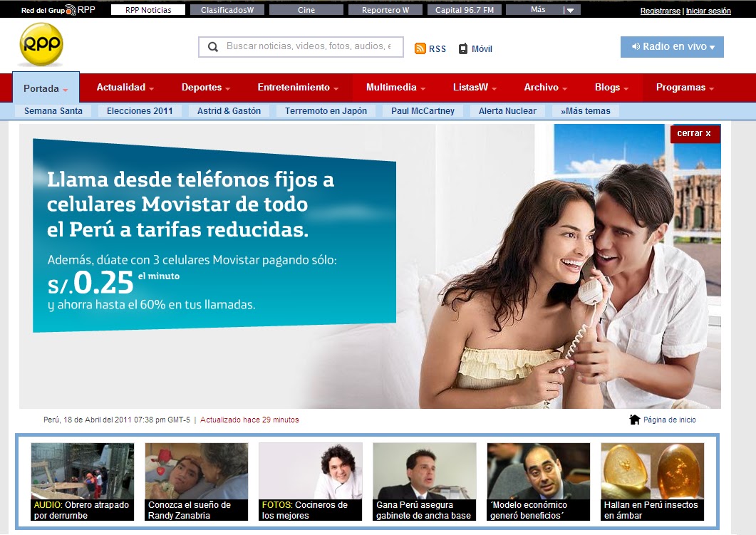Open the Alerta Nuclear topic

coord(508,111)
